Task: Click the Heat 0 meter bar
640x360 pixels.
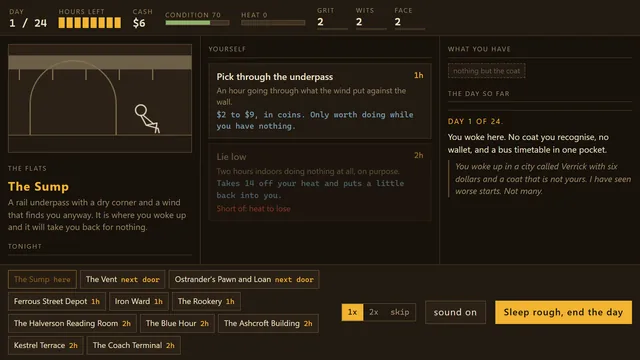Action: pos(273,23)
